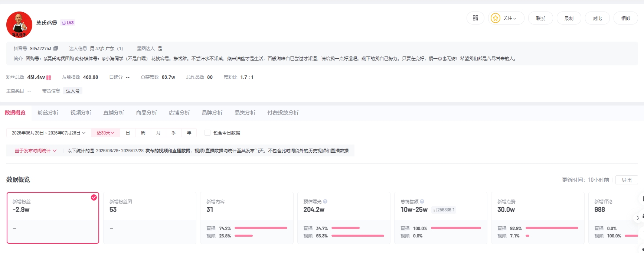Viewport: 644px width, 253px height.
Task: Click 预估曝光 视频 65.3% progress bar
Action: (x=358, y=236)
